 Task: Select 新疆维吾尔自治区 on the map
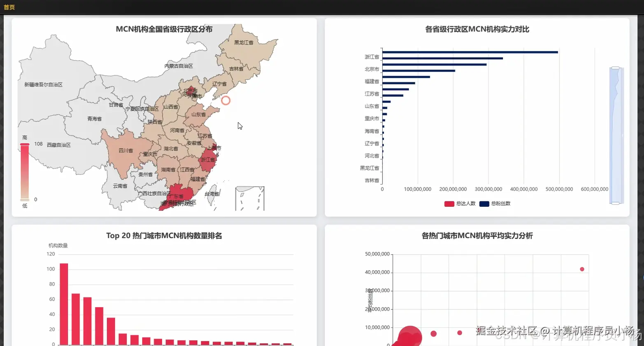(x=43, y=84)
